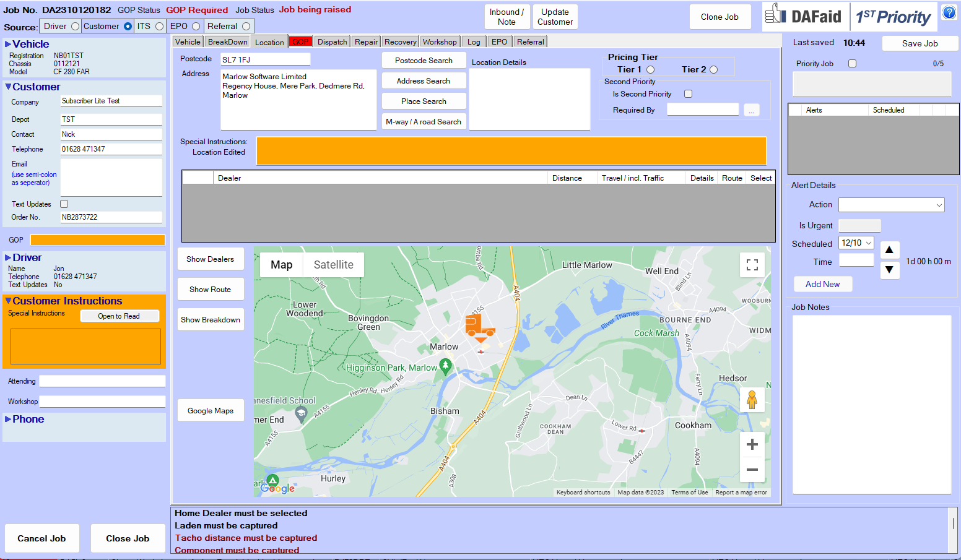This screenshot has width=961, height=560.
Task: Toggle map fullscreen view icon
Action: pyautogui.click(x=752, y=265)
